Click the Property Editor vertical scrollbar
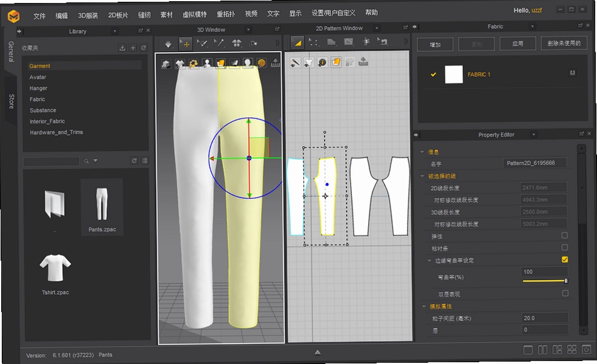The image size is (597, 364). point(583,240)
